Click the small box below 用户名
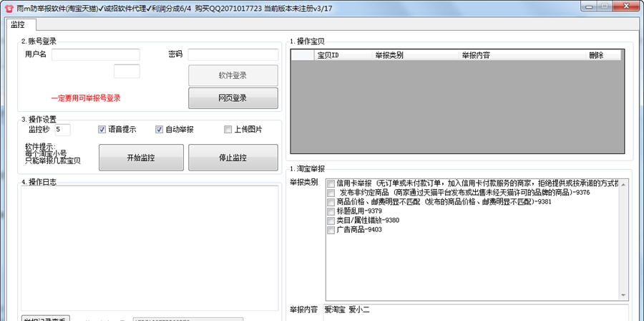 (x=127, y=71)
